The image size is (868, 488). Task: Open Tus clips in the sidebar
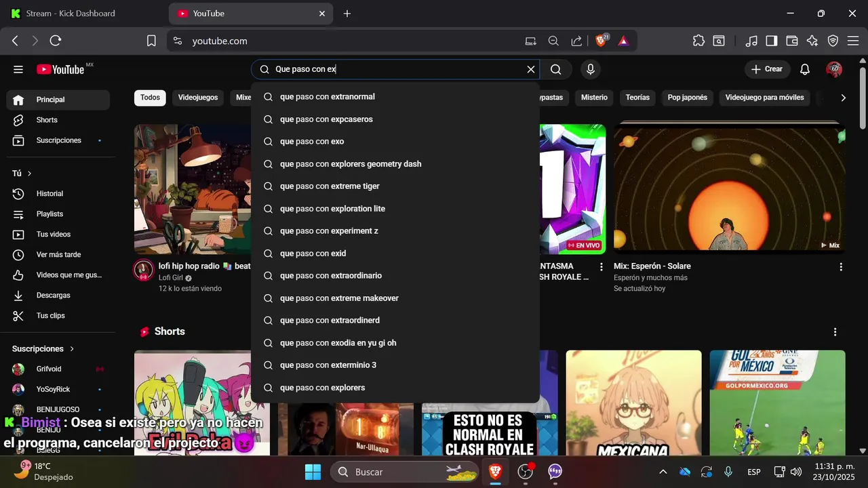(58, 316)
